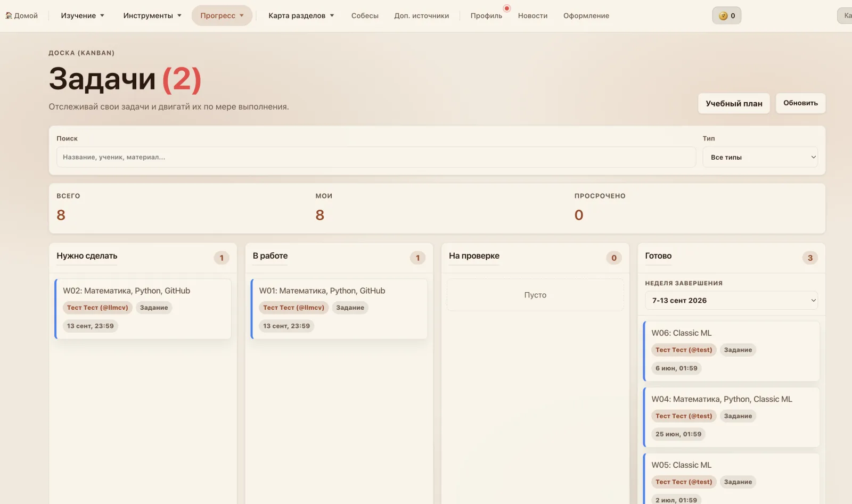Click the red notification dot above Профиль
The height and width of the screenshot is (504, 852).
[x=507, y=8]
